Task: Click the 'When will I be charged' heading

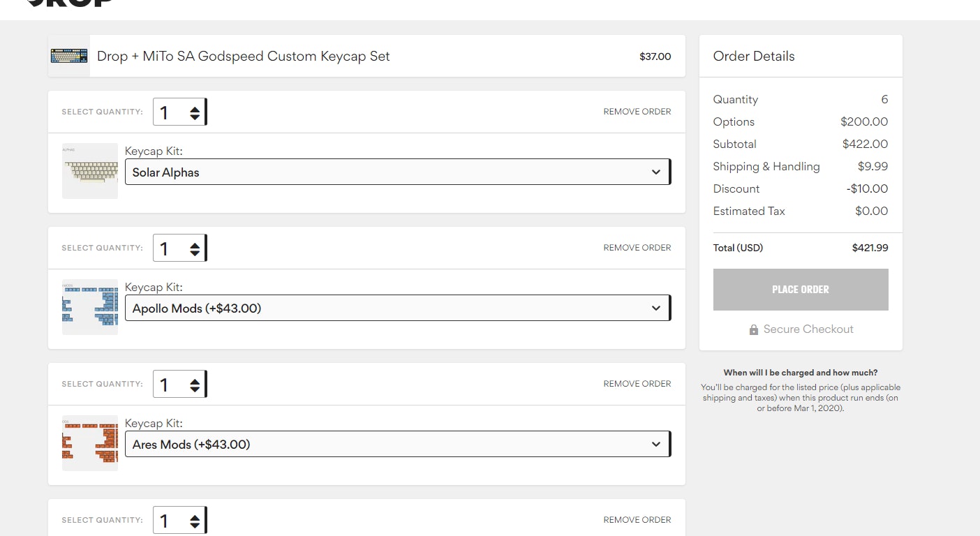Action: [800, 373]
